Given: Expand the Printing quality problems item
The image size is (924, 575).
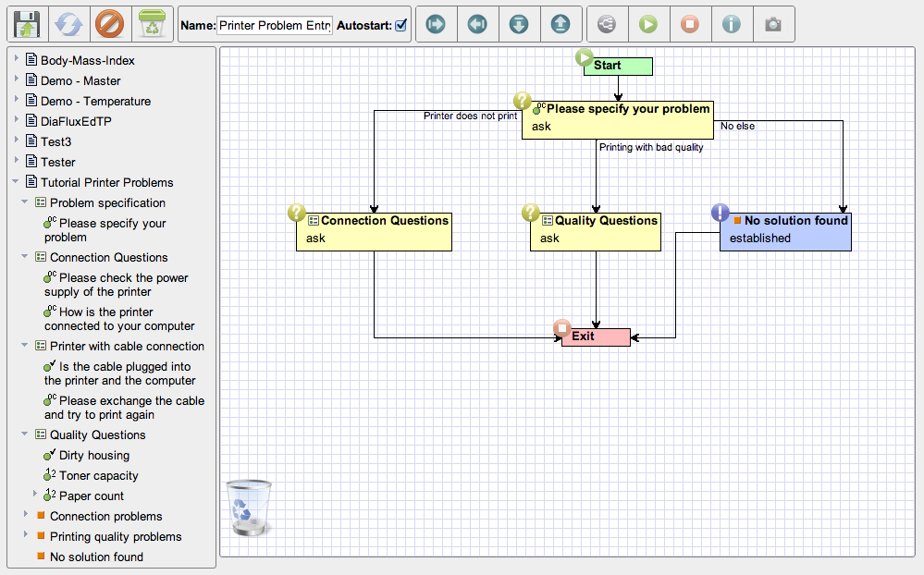Looking at the screenshot, I should coord(25,534).
